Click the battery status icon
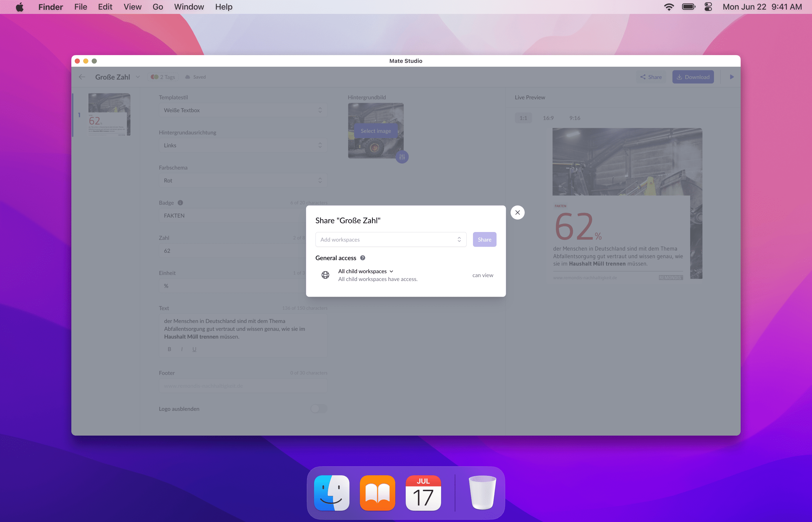Image resolution: width=812 pixels, height=522 pixels. pos(689,7)
